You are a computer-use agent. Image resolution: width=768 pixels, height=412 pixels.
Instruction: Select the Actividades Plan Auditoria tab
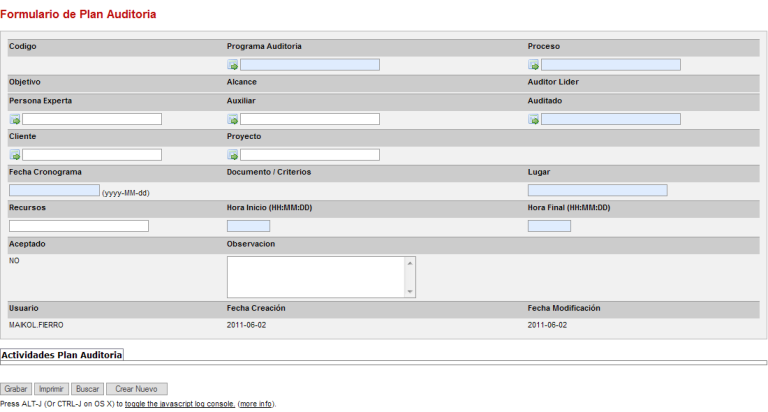click(62, 355)
